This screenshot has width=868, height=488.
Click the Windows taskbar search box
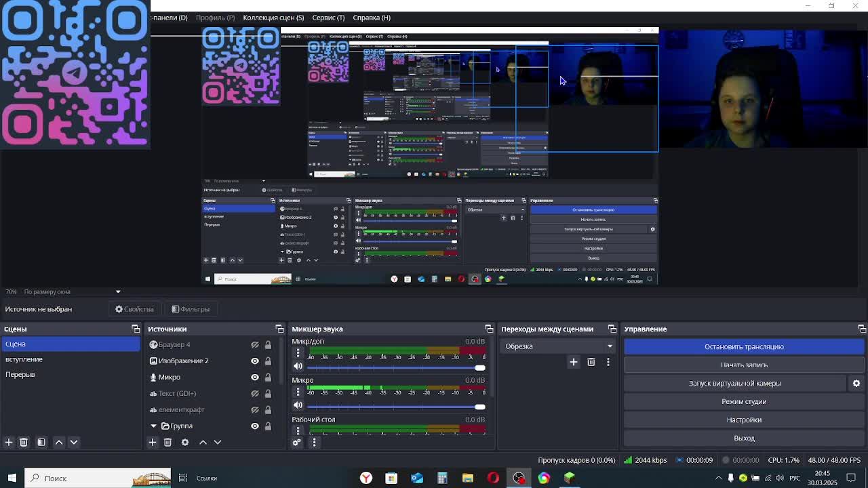click(x=98, y=478)
